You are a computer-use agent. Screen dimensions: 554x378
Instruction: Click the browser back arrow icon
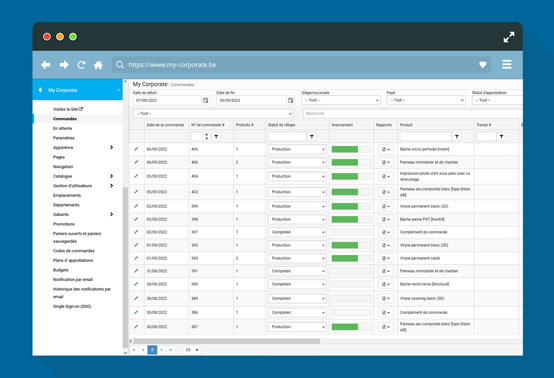click(x=46, y=65)
